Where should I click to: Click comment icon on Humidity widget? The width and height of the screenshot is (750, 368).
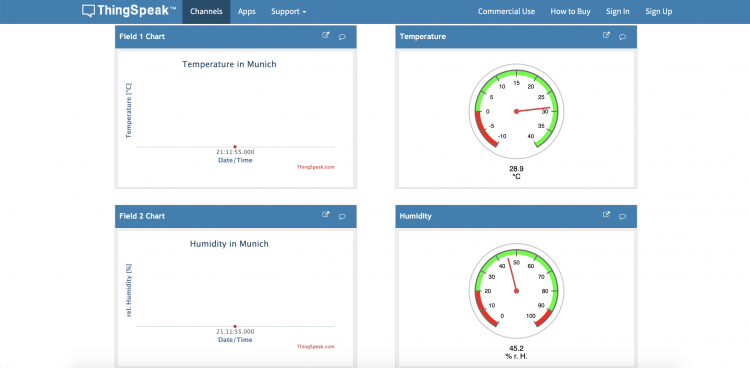(622, 216)
